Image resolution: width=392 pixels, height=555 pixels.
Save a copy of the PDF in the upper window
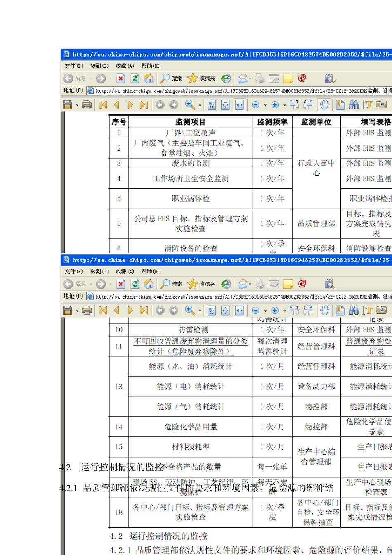coord(67,105)
